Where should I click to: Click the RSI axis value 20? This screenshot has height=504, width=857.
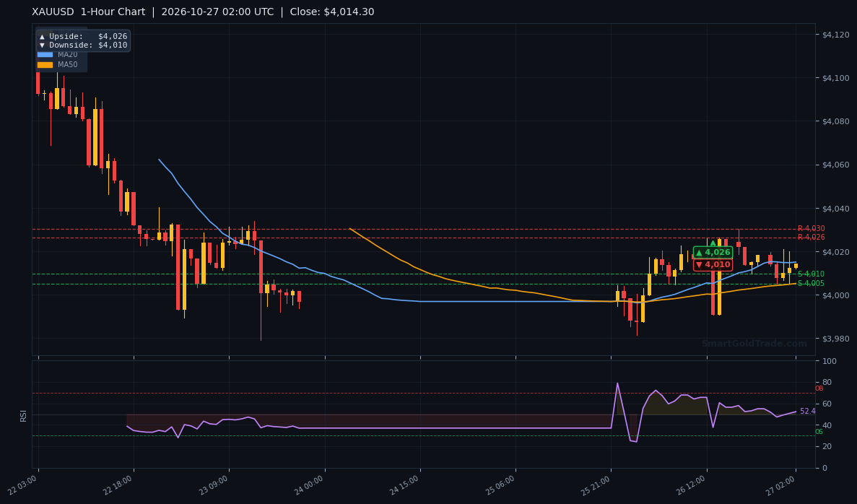click(827, 447)
